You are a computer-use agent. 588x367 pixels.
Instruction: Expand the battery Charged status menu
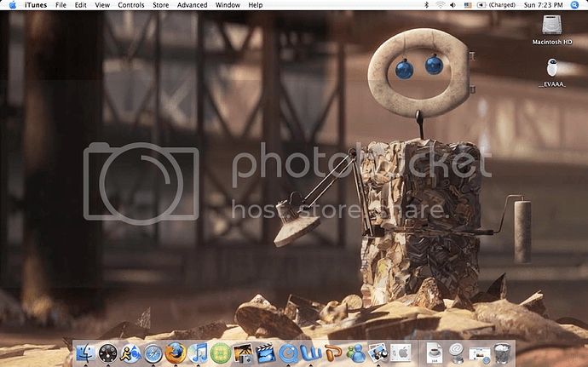494,5
